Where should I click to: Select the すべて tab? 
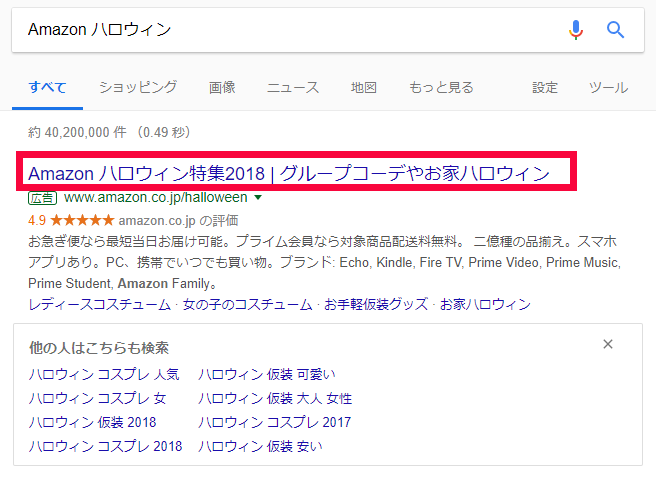(x=48, y=87)
